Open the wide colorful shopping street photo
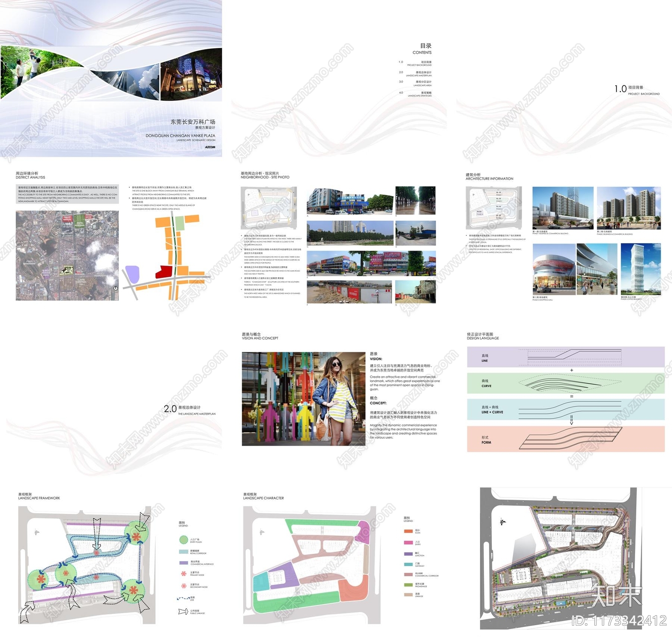The width and height of the screenshot is (672, 637). (371, 263)
